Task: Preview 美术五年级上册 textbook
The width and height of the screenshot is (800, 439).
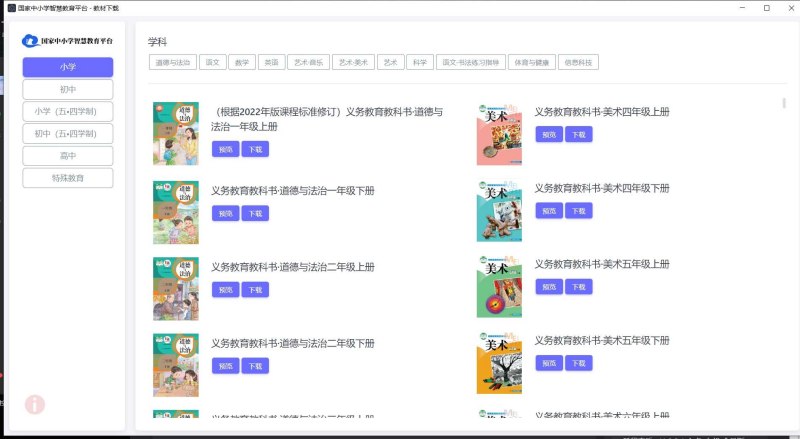Action: (549, 287)
